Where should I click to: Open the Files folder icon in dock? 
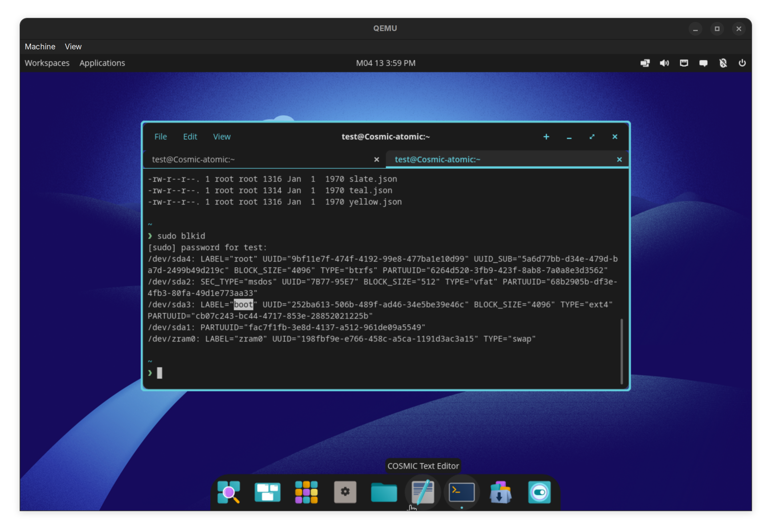(384, 492)
